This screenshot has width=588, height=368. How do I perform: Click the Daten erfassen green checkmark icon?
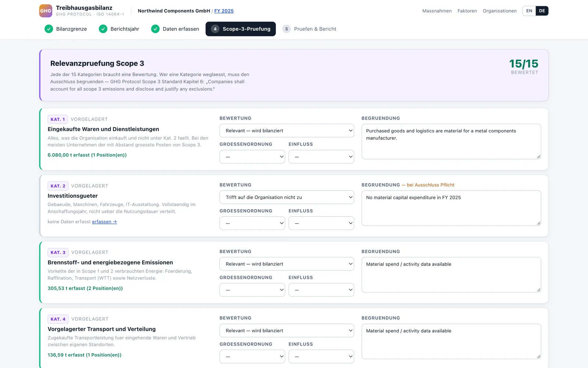point(155,29)
